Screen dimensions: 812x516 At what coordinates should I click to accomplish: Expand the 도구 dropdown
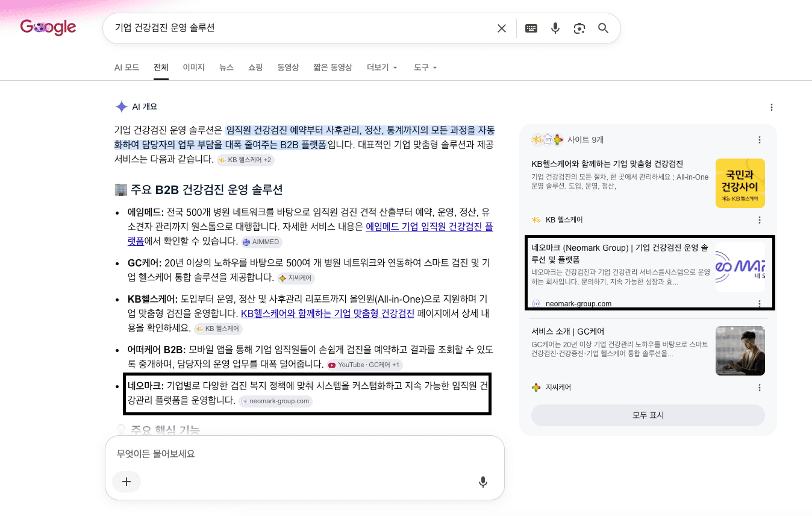(x=425, y=68)
